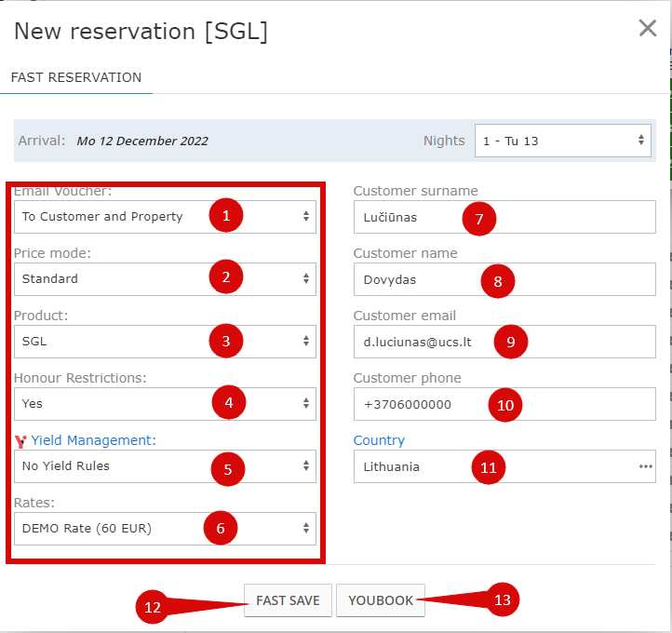
Task: Click the Yield Management link label
Action: click(x=93, y=440)
